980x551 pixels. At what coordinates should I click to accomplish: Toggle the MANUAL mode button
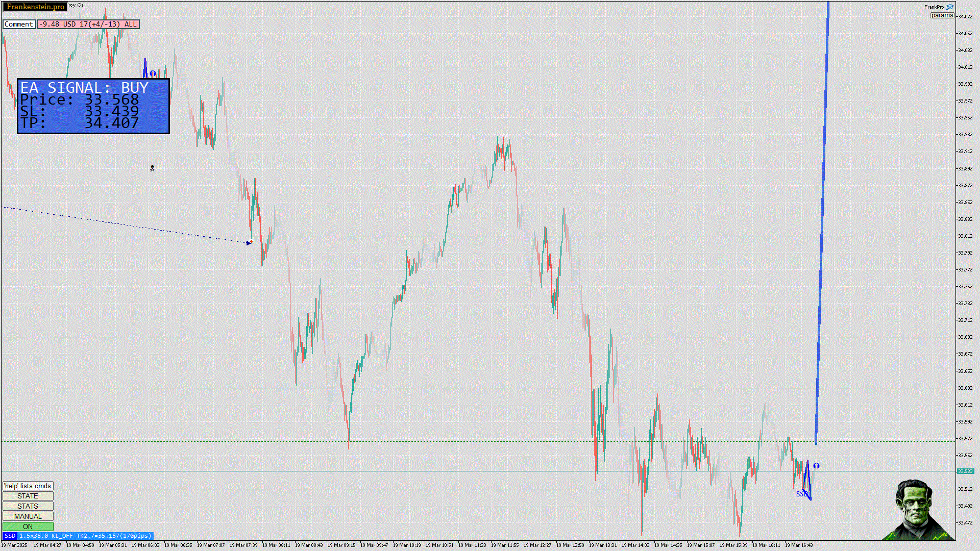(x=28, y=516)
